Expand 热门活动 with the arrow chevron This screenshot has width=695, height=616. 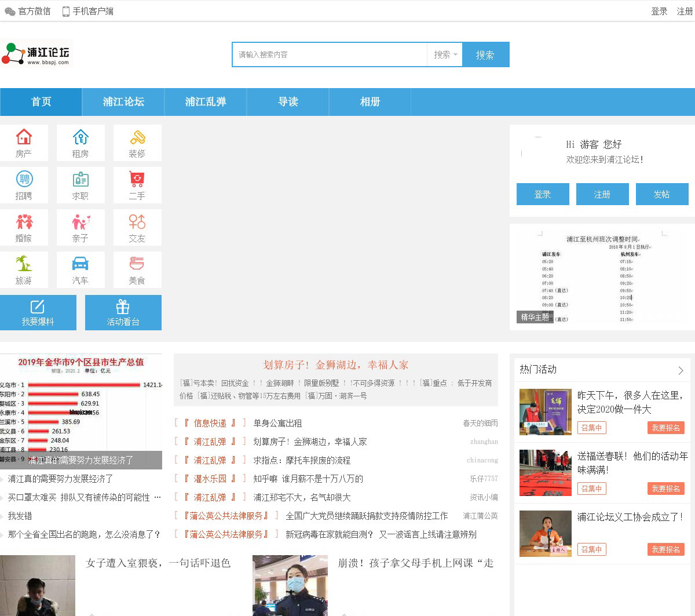[681, 370]
